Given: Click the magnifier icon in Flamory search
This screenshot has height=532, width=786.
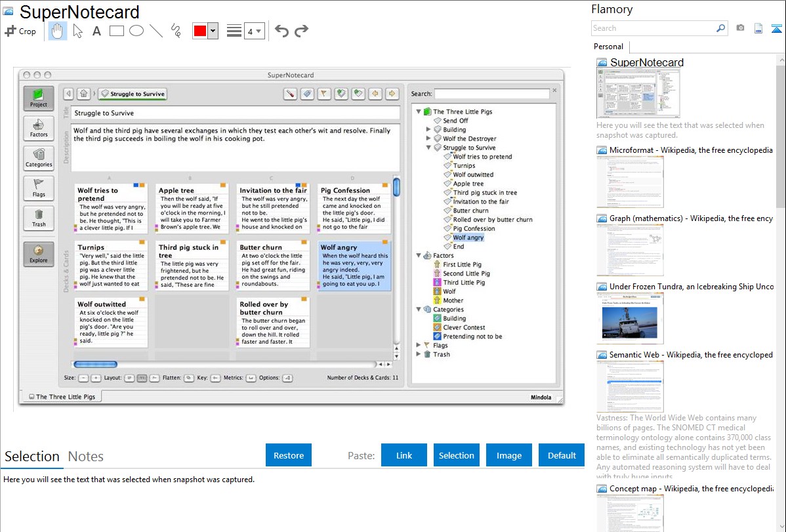Looking at the screenshot, I should click(x=720, y=28).
